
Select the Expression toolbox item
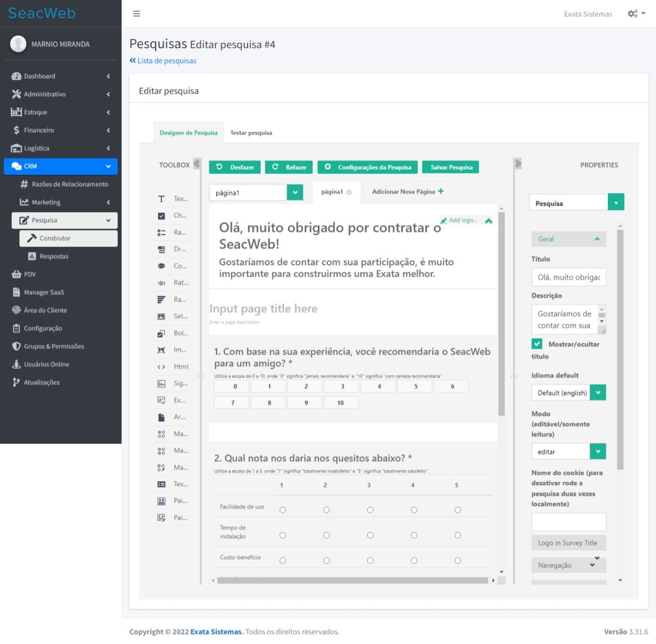point(173,400)
